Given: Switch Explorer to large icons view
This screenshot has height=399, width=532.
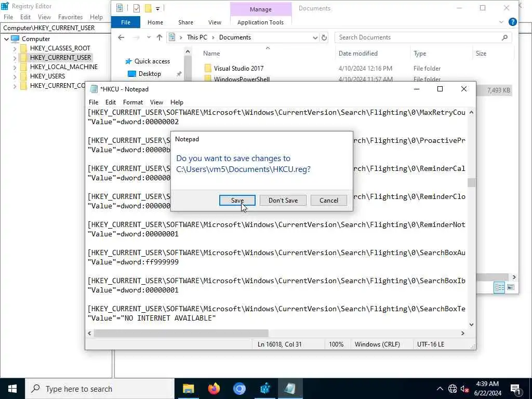Looking at the screenshot, I should point(511,288).
